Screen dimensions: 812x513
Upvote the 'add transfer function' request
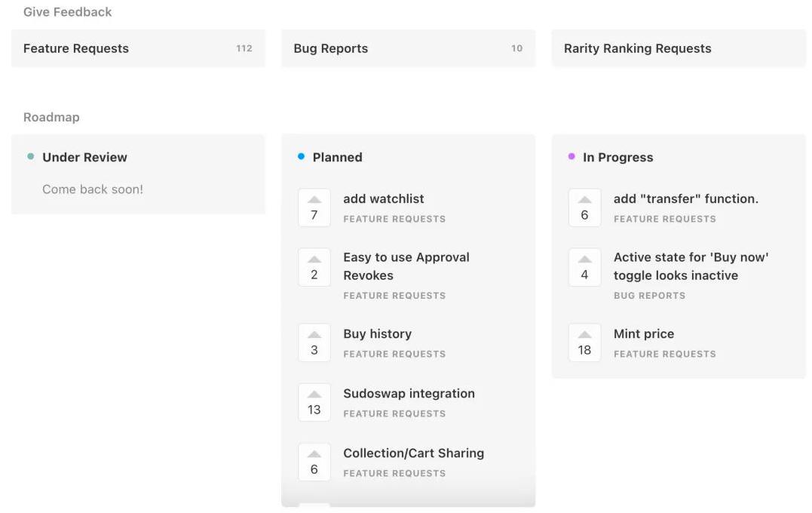[x=584, y=207]
